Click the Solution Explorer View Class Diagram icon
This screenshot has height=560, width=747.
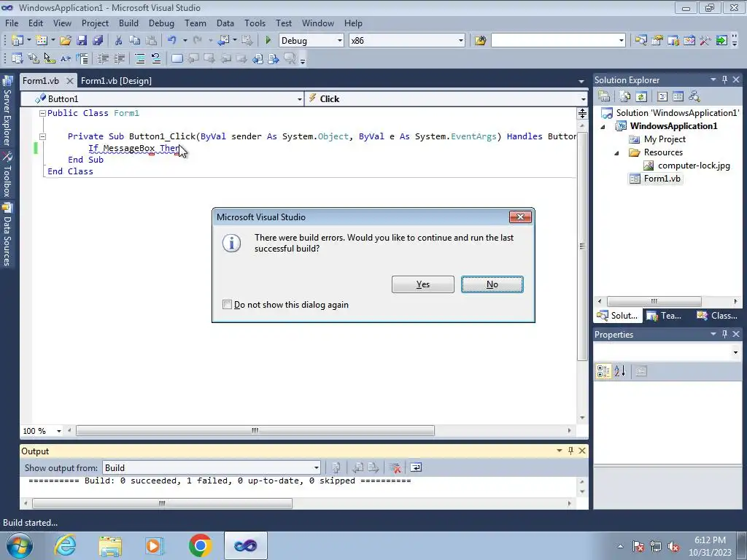pos(694,97)
